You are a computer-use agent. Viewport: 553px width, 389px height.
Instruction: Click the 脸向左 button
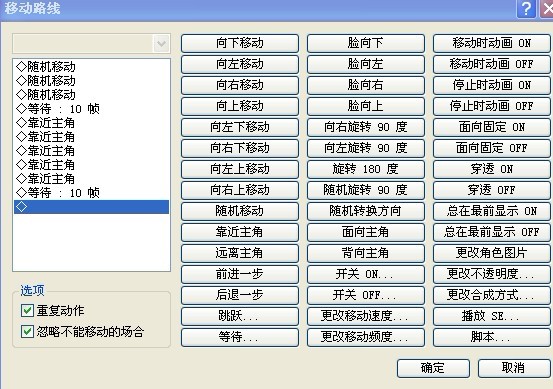[366, 64]
